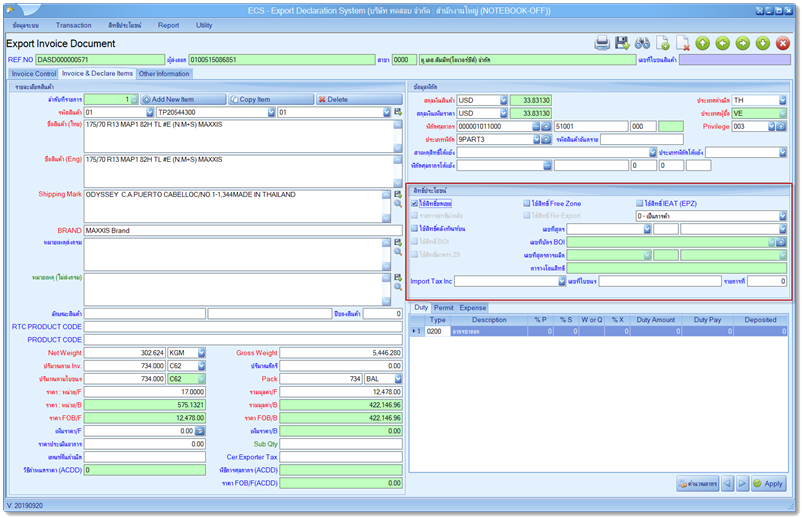
Task: Toggle the checkbox labeled with 29
Action: [x=415, y=254]
